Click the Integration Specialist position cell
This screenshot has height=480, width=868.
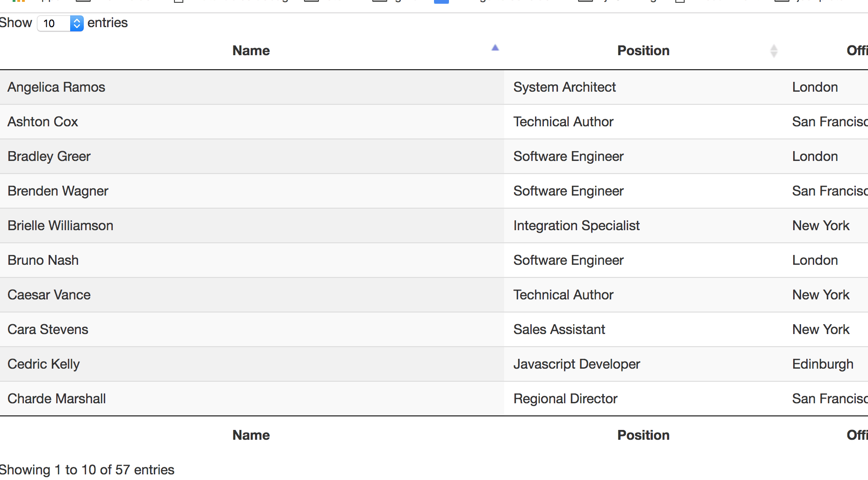coord(576,225)
